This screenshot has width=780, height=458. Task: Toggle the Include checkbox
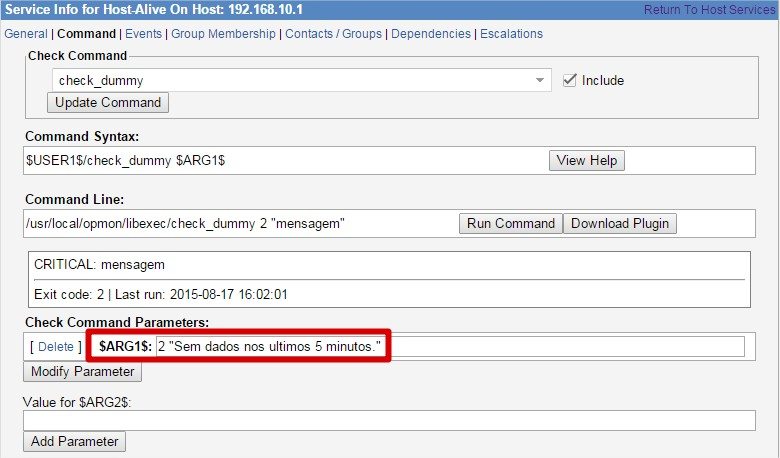pos(570,80)
